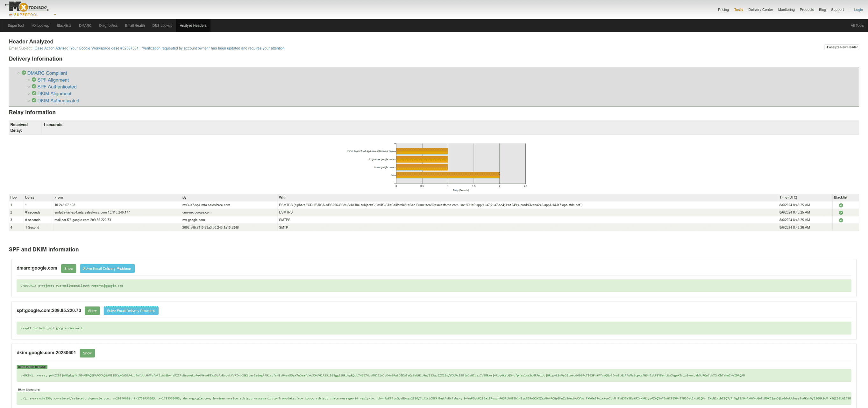Screen dimensions: 868x408
Task: Click '10.245.67.108' in hop 1 From cell
Action: pos(65,205)
